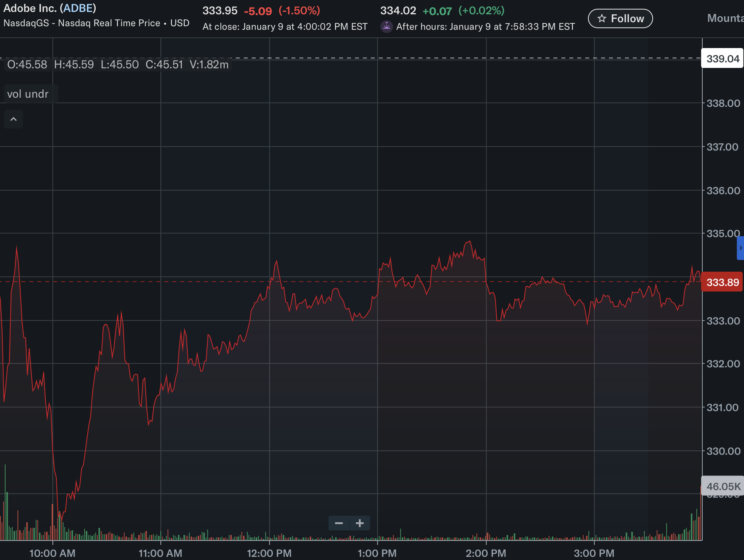This screenshot has width=744, height=560.
Task: Open the ADBE ticker link
Action: click(x=78, y=8)
